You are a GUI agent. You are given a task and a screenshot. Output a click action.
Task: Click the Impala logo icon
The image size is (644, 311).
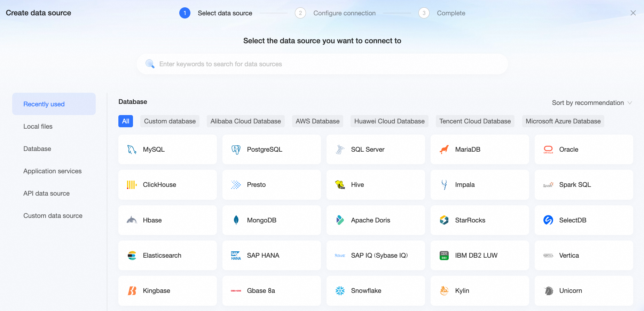[444, 185]
